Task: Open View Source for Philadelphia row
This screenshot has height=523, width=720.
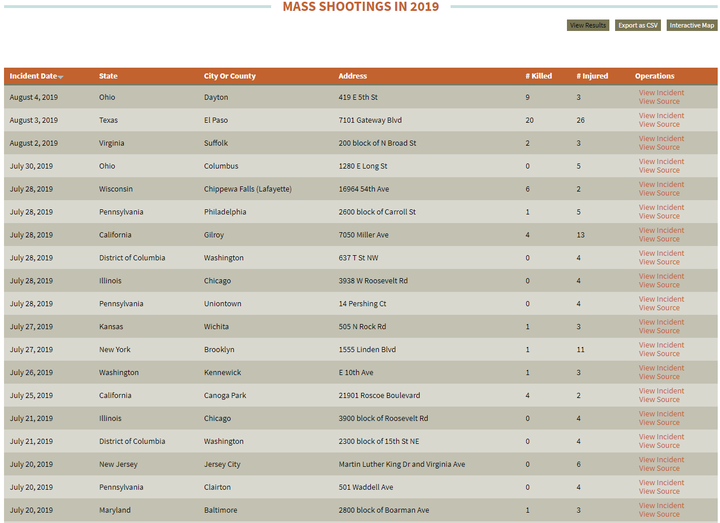Action: [659, 216]
